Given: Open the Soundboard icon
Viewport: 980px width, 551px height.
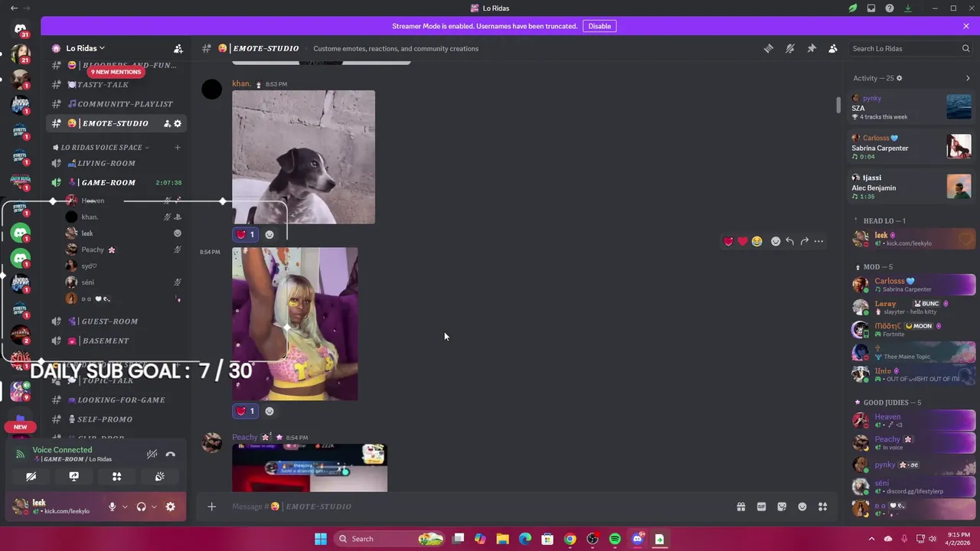Looking at the screenshot, I should point(159,476).
